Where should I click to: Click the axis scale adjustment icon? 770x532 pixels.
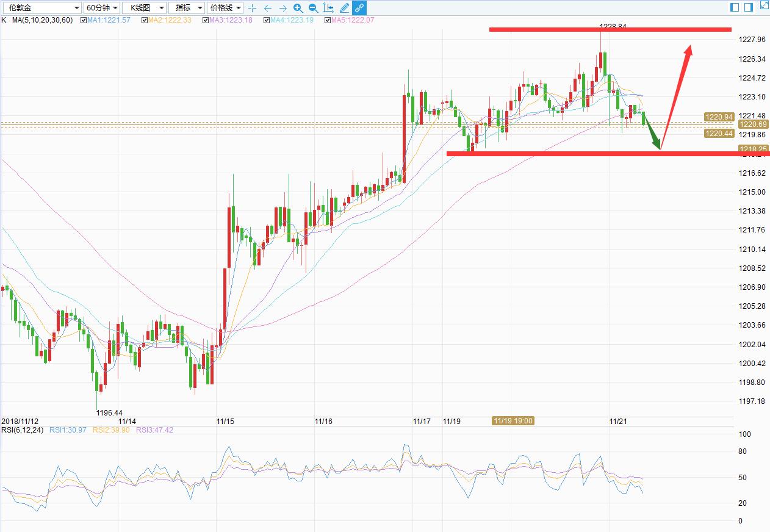(x=328, y=8)
